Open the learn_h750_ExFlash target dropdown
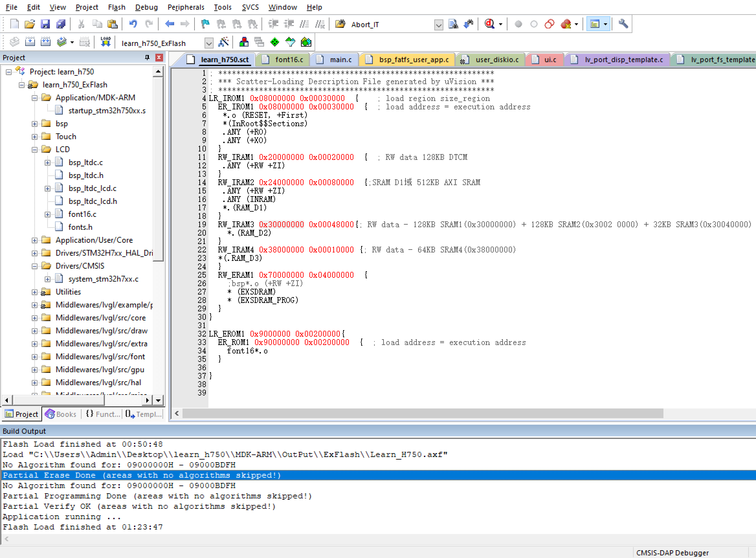756x558 pixels. coord(209,43)
